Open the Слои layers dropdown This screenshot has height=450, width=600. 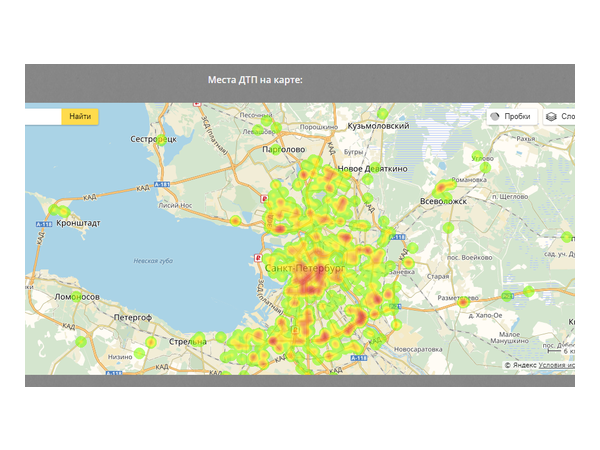[x=559, y=116]
